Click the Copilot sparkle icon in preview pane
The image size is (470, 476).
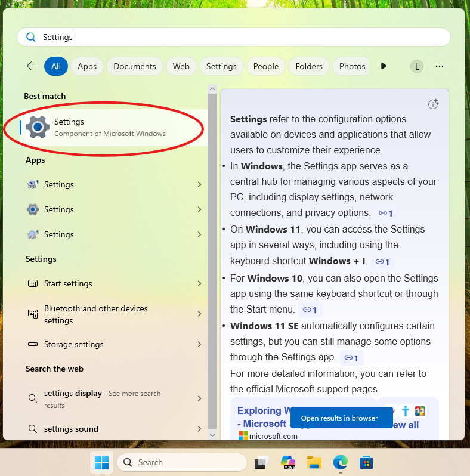tap(434, 104)
